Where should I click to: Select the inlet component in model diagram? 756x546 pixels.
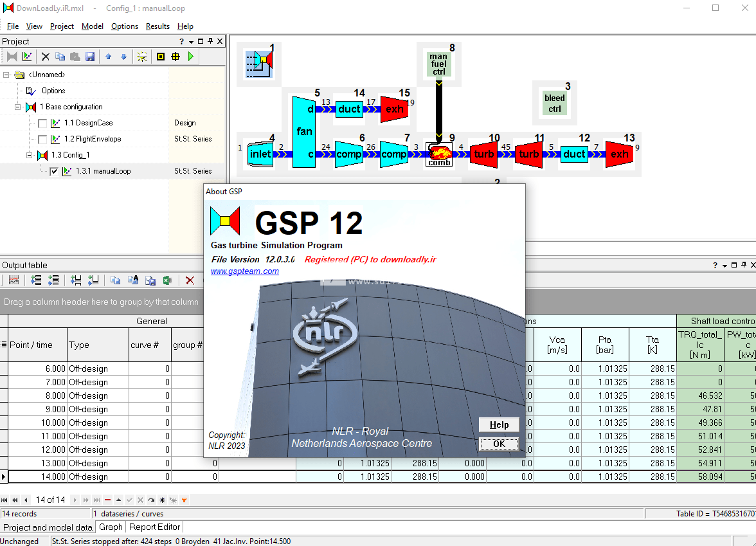(x=260, y=154)
